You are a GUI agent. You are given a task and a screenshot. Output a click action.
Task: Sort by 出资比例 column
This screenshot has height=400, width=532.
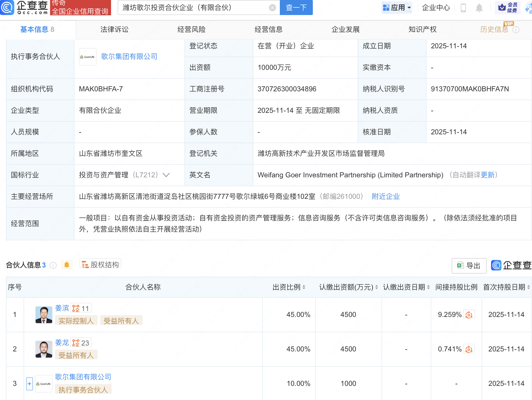pos(304,287)
